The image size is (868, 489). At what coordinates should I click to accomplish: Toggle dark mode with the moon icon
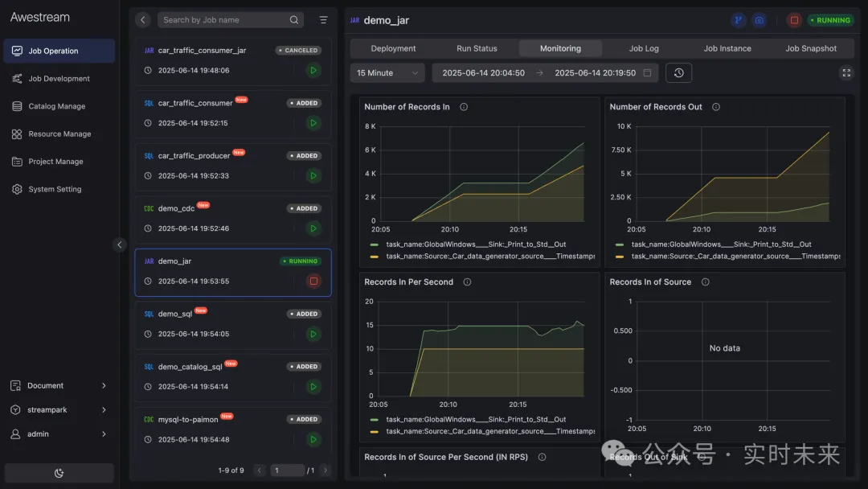[x=59, y=473]
